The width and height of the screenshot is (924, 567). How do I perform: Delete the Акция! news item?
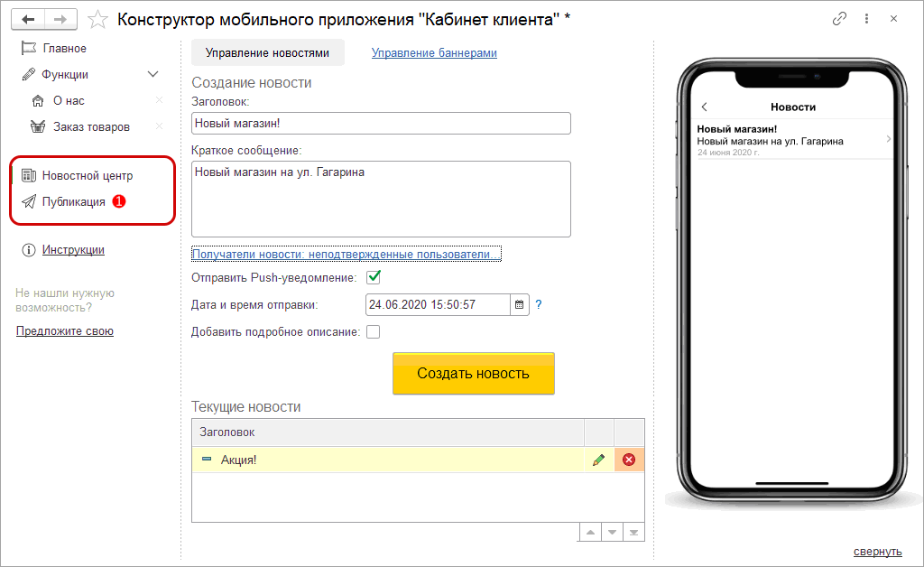(629, 460)
